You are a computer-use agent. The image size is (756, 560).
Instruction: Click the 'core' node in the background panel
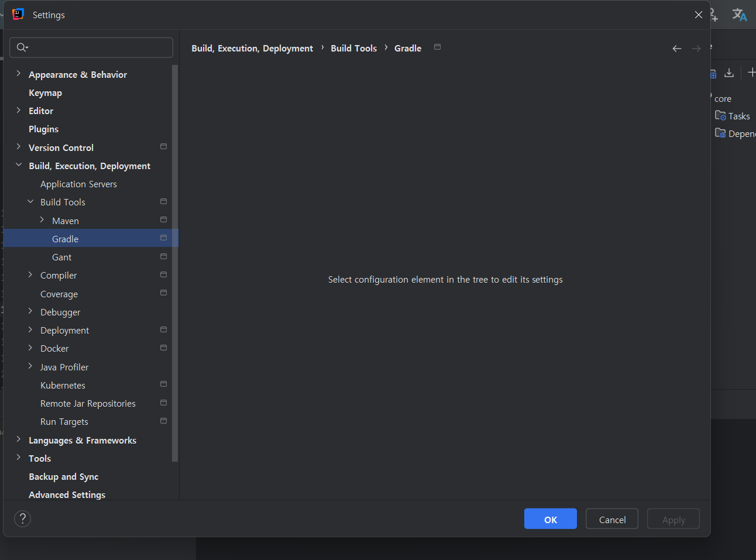coord(723,98)
